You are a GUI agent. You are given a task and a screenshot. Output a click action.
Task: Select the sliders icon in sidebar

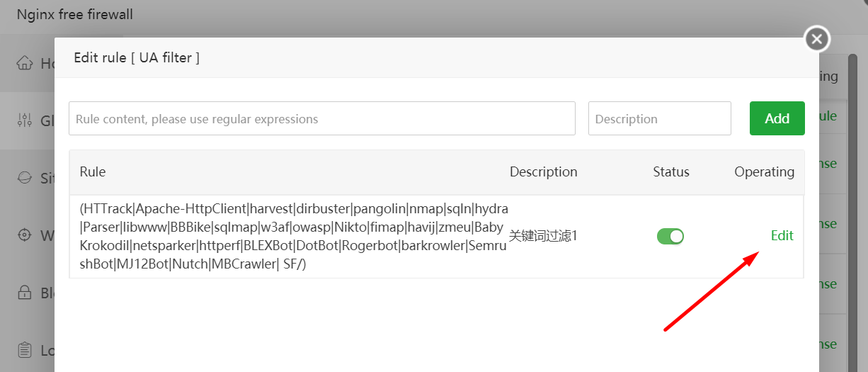pyautogui.click(x=25, y=120)
